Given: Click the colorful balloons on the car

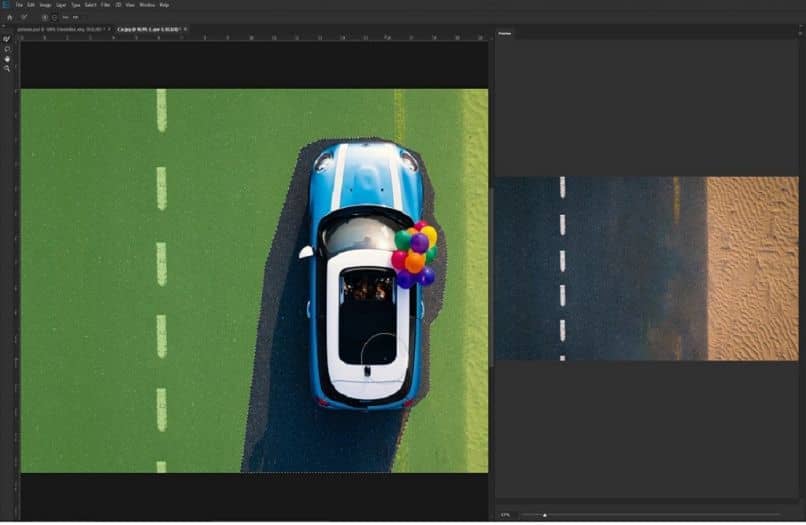Looking at the screenshot, I should tap(415, 255).
